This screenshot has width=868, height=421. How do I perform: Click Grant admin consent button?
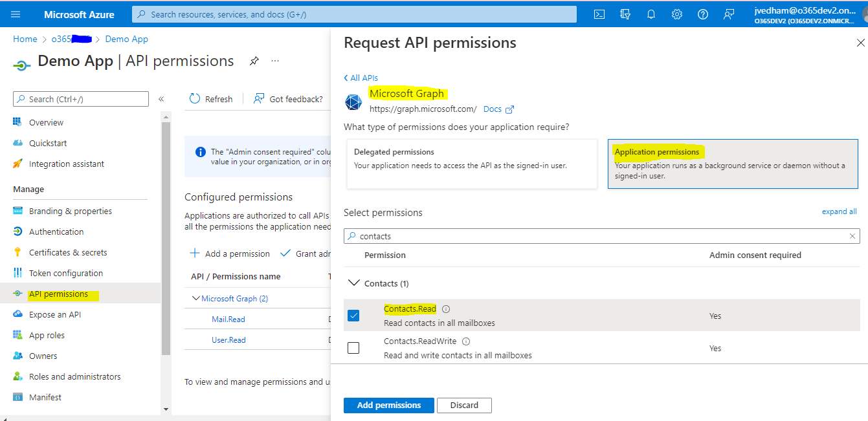coord(305,254)
